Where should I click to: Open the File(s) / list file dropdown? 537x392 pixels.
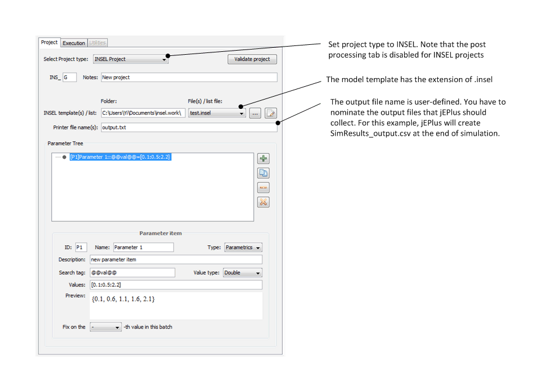(217, 113)
